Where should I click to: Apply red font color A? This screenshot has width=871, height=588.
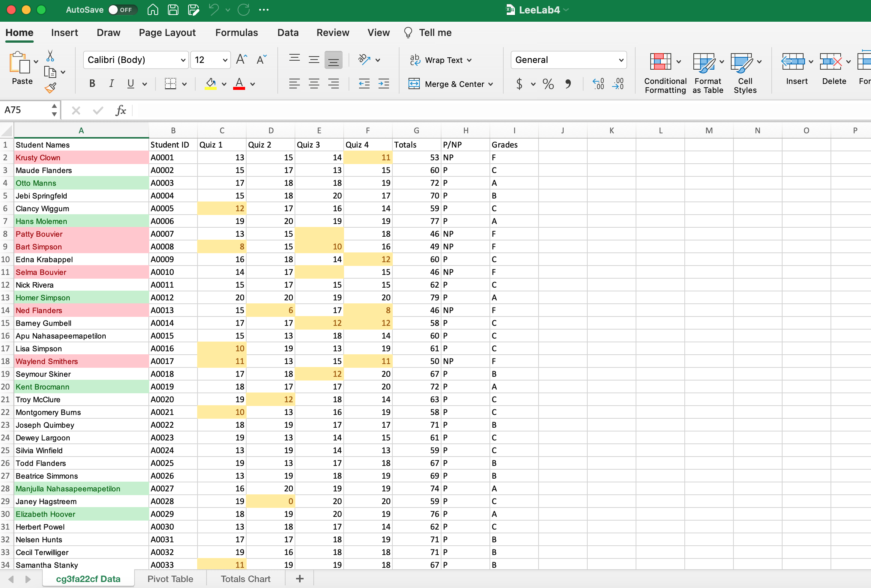pyautogui.click(x=239, y=84)
